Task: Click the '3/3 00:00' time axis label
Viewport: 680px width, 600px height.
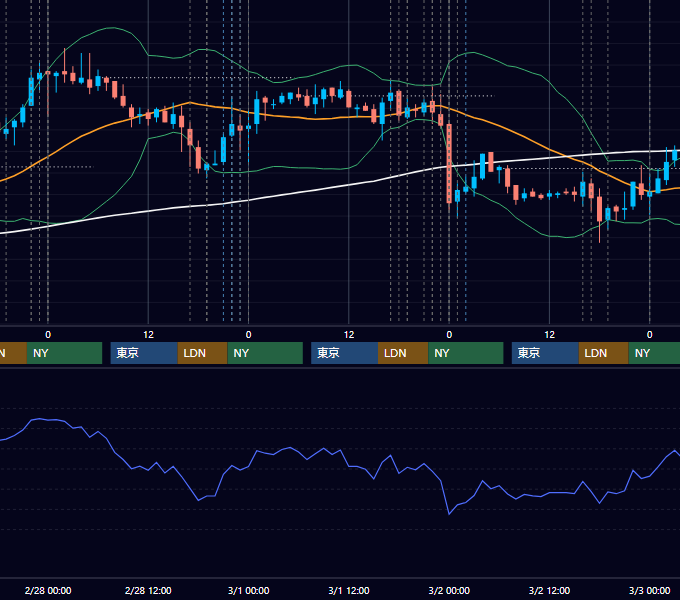Action: coord(650,590)
